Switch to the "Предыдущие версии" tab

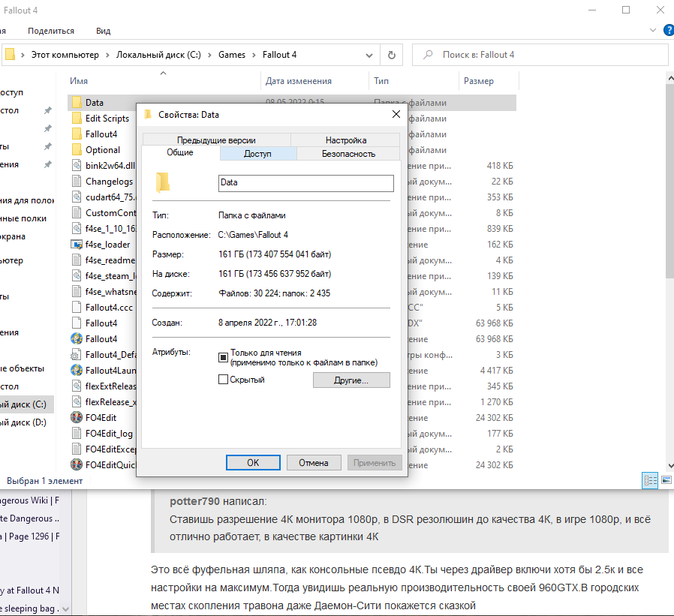[216, 140]
